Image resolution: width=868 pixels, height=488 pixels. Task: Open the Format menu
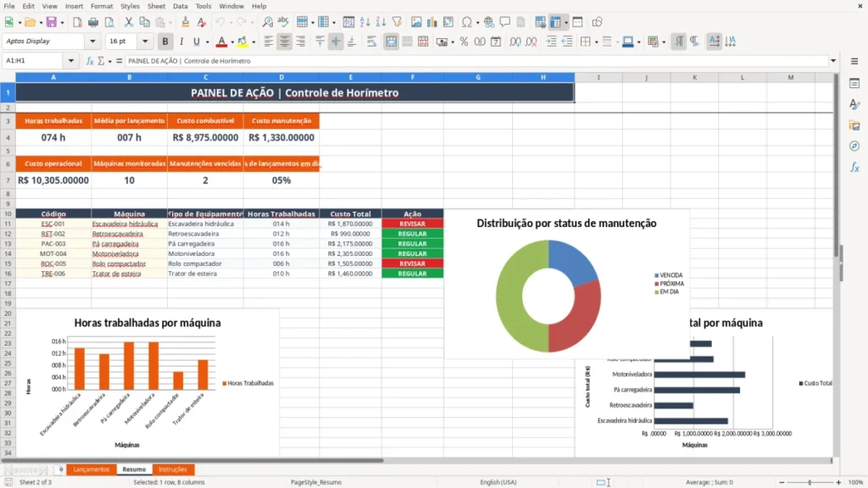[102, 6]
